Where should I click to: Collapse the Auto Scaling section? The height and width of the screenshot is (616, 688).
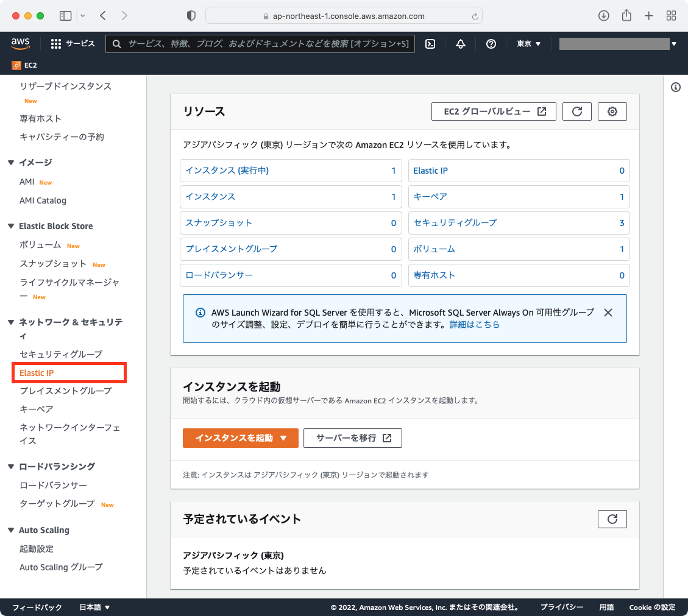11,531
